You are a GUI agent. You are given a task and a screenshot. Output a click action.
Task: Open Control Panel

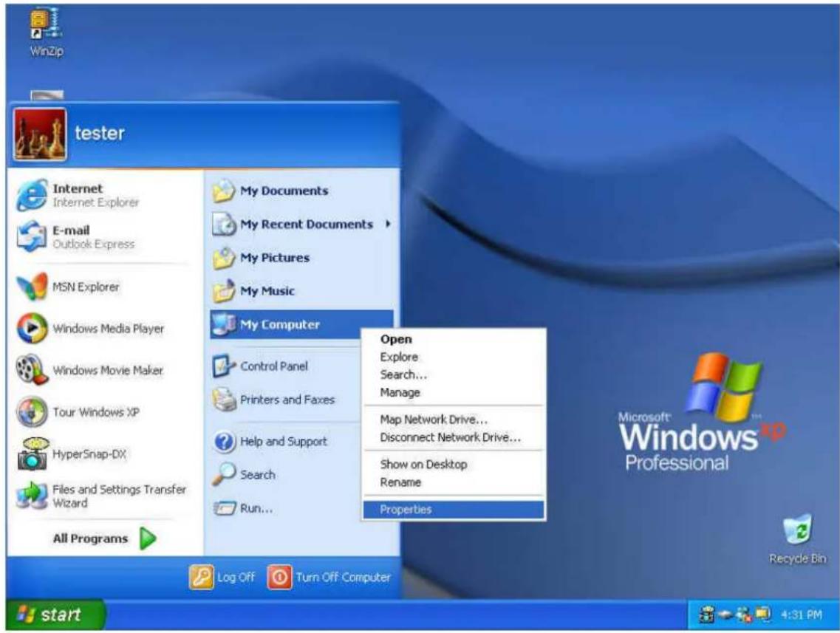tap(260, 366)
